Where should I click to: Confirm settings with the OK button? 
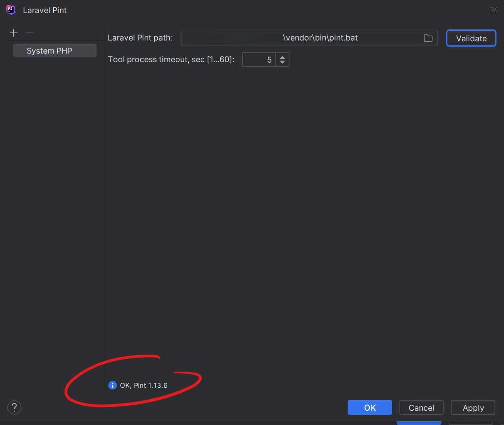click(x=370, y=408)
